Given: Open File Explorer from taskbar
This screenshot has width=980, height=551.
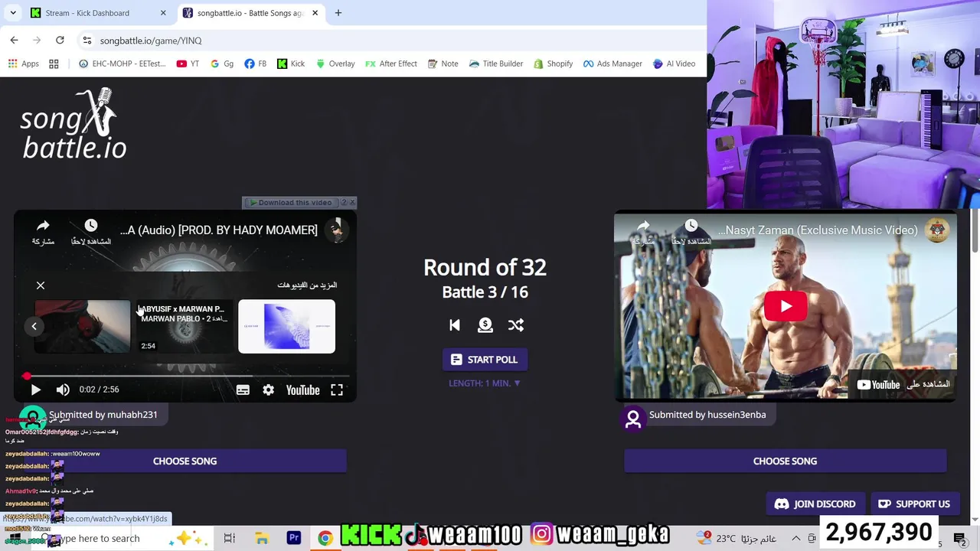Looking at the screenshot, I should pos(262,539).
